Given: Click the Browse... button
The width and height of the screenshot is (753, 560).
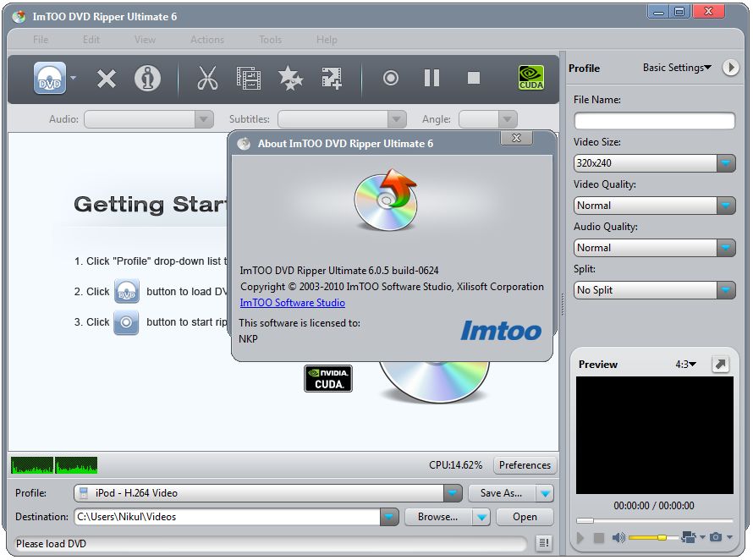Looking at the screenshot, I should pyautogui.click(x=438, y=517).
